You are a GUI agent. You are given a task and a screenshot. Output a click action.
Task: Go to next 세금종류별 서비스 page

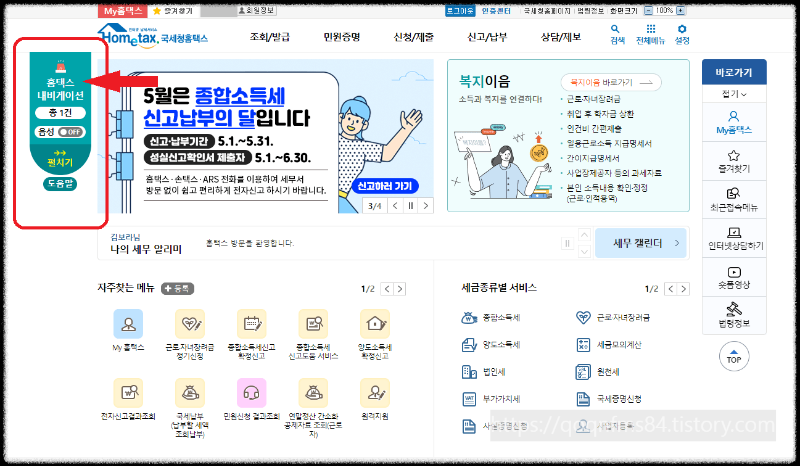pyautogui.click(x=684, y=289)
